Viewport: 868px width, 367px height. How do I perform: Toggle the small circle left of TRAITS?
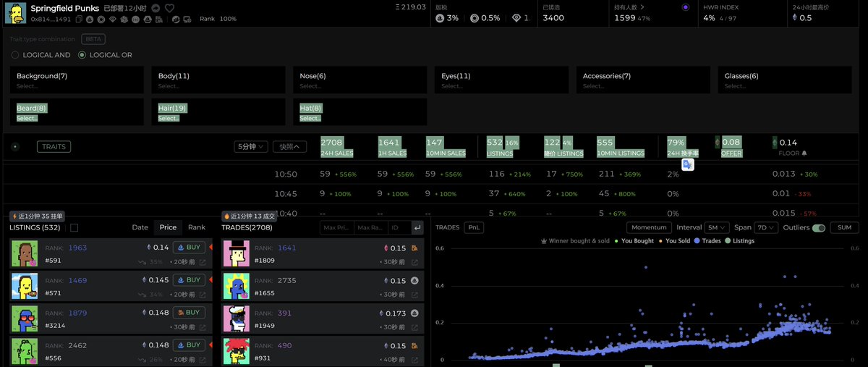click(x=14, y=146)
